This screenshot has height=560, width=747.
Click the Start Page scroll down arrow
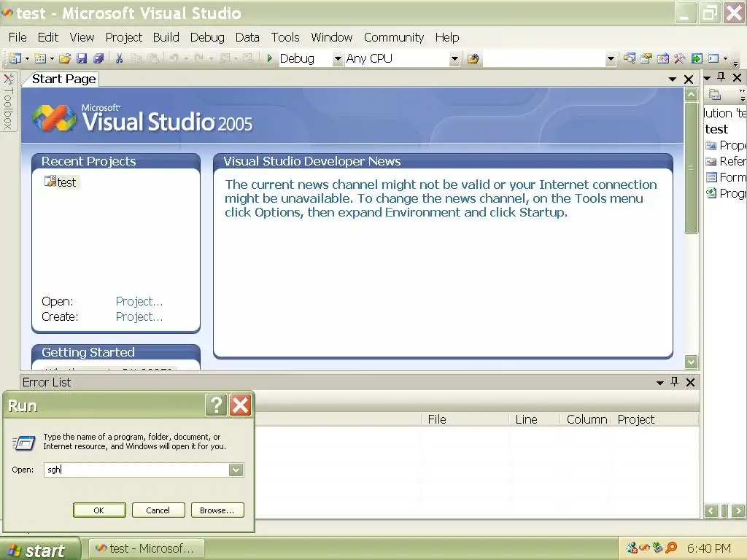[x=691, y=362]
